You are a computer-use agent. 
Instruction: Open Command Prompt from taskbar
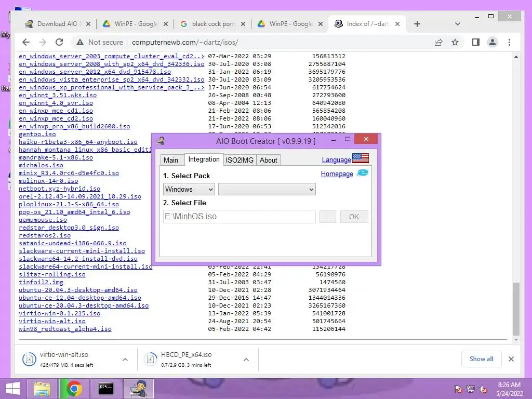(x=106, y=389)
